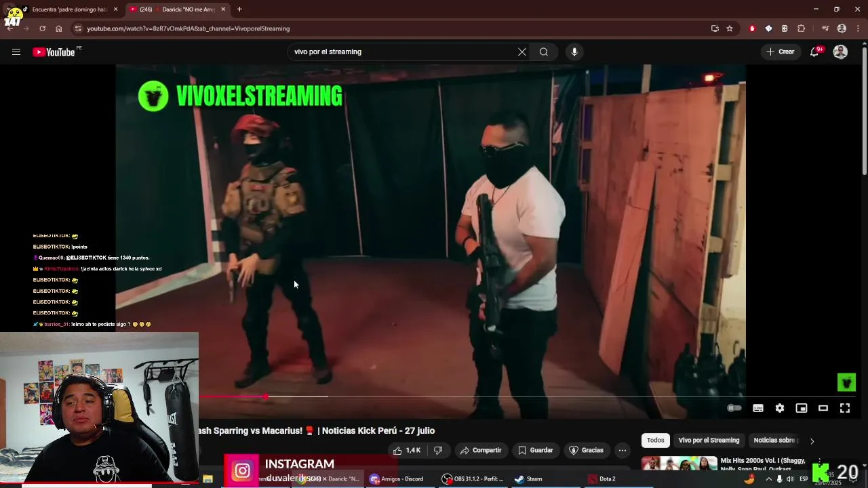This screenshot has height=488, width=868.
Task: Reload the page
Action: [42, 28]
